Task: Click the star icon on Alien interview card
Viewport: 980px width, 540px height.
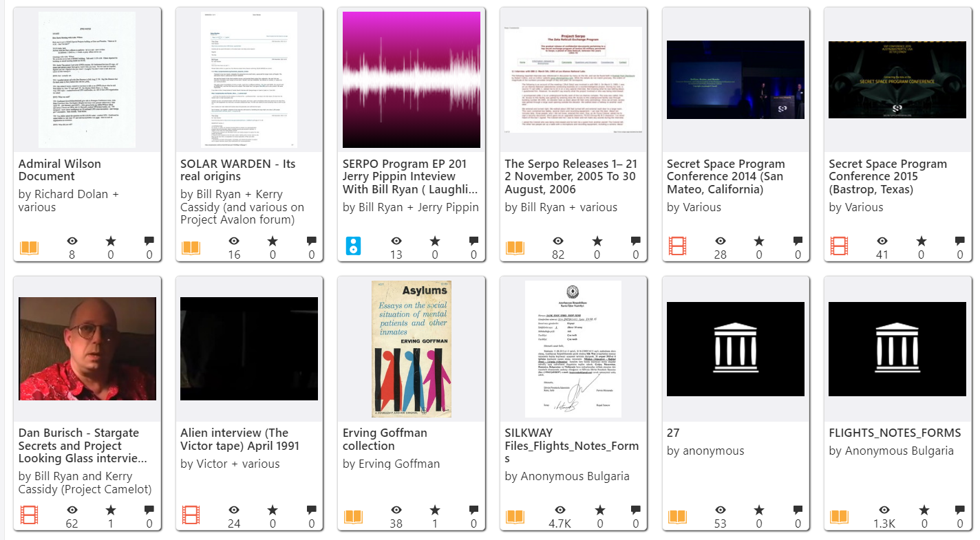Action: 273,510
